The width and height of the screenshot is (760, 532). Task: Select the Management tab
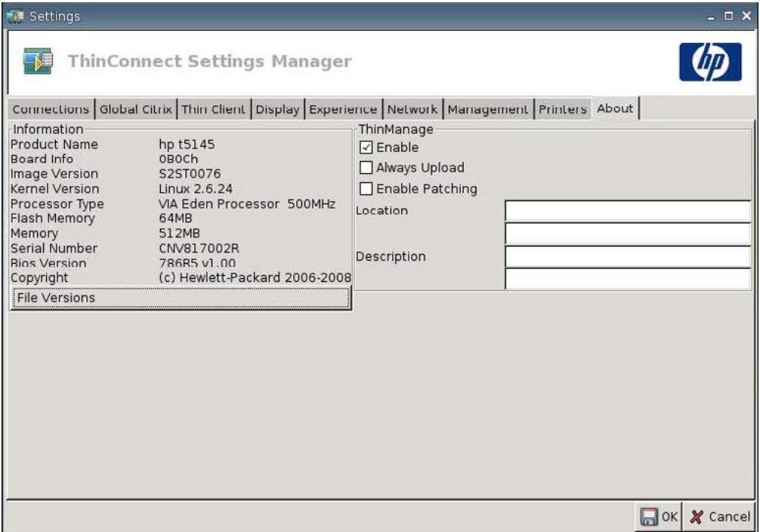coord(488,109)
